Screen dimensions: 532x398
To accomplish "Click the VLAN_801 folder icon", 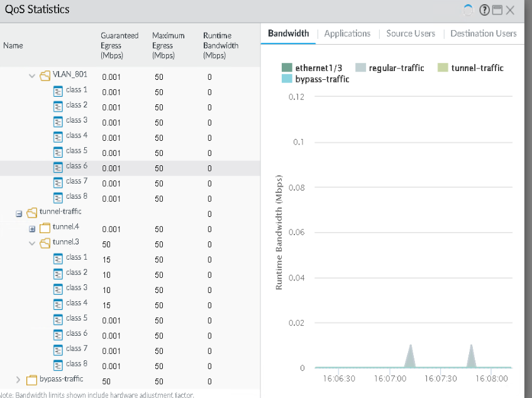I will point(45,75).
